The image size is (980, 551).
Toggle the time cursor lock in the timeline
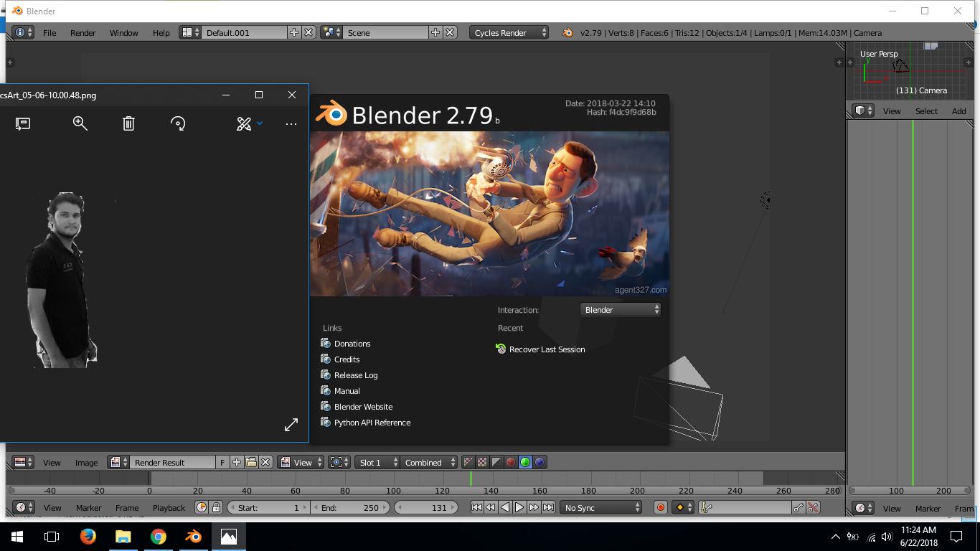[x=216, y=507]
